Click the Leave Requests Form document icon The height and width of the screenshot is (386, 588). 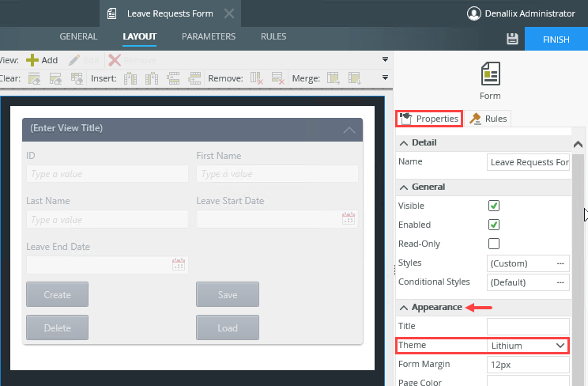click(111, 13)
